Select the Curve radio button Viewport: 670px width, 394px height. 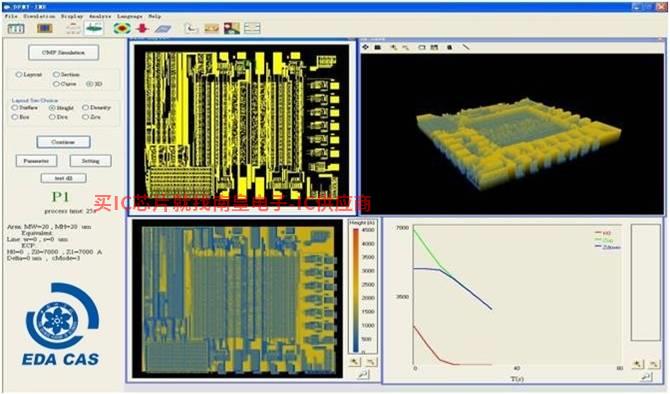(56, 84)
